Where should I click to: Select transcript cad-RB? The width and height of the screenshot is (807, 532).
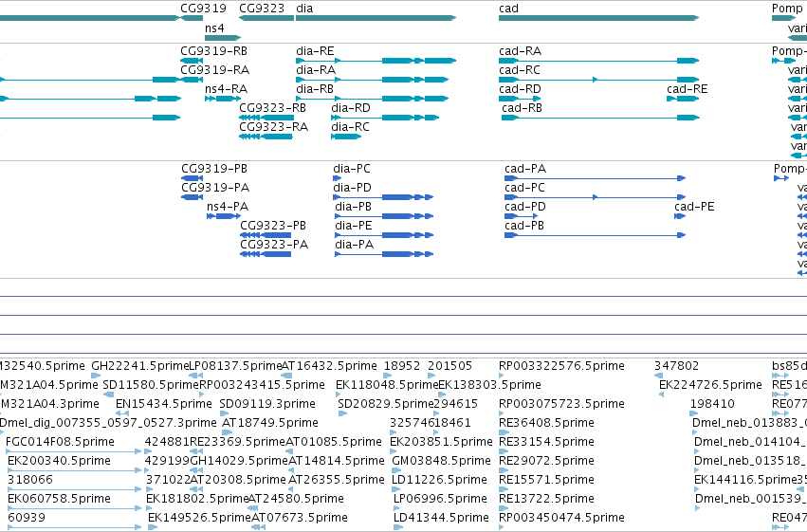click(x=522, y=108)
